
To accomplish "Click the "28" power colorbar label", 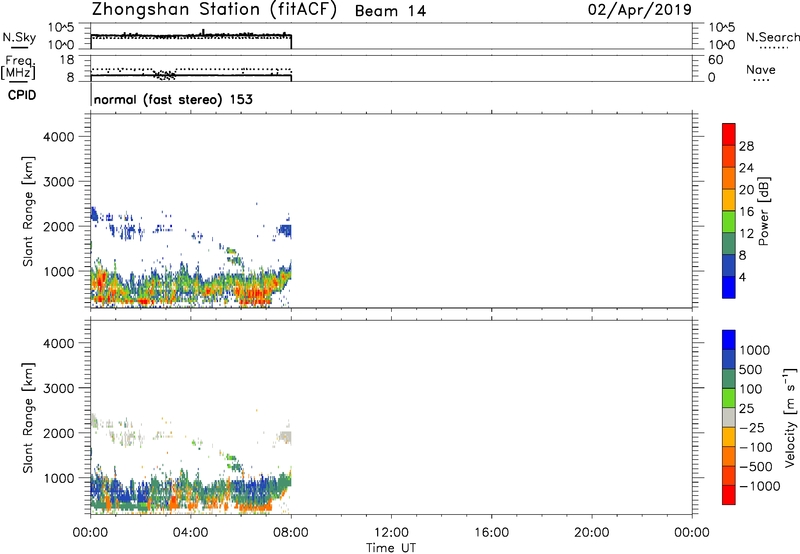I will pyautogui.click(x=746, y=146).
